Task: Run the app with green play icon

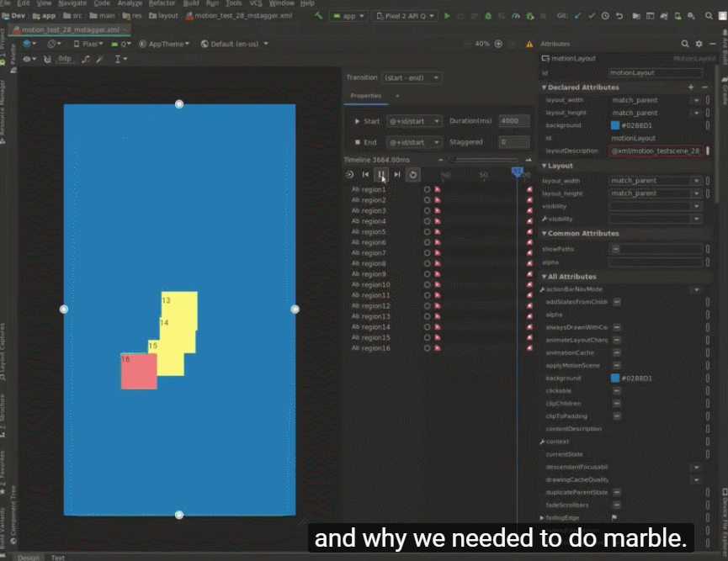Action: click(447, 16)
